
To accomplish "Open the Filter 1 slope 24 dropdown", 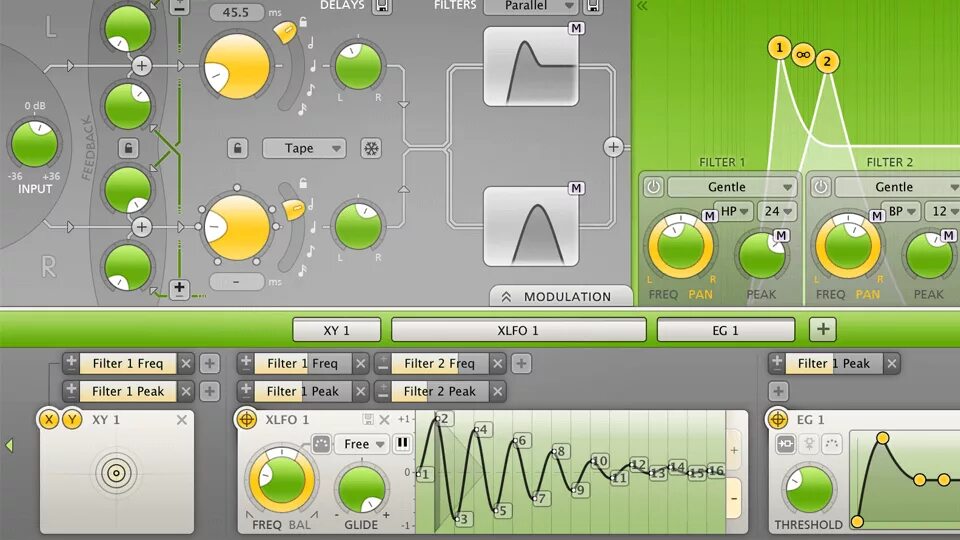I will pyautogui.click(x=778, y=211).
